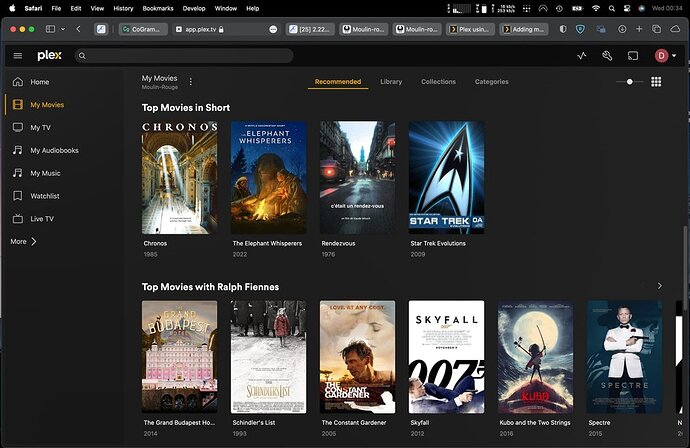The image size is (690, 448).
Task: Open My Movies three-dot options menu
Action: tap(191, 82)
